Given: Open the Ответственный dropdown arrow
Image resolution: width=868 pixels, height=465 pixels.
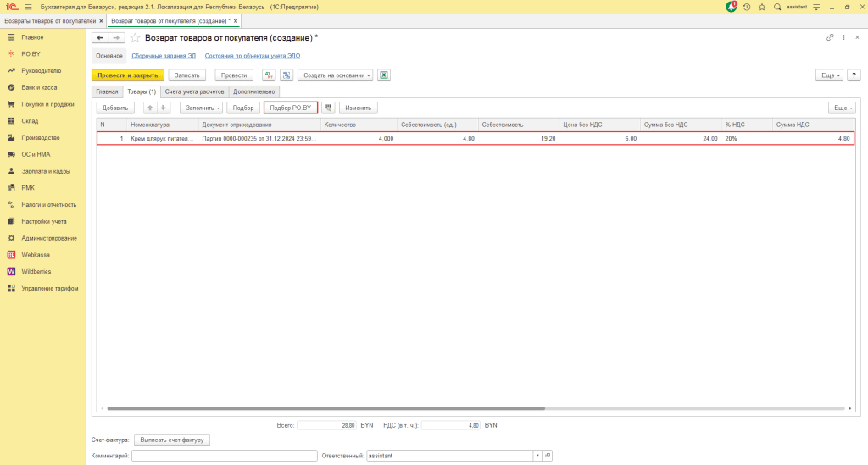Looking at the screenshot, I should coord(537,456).
